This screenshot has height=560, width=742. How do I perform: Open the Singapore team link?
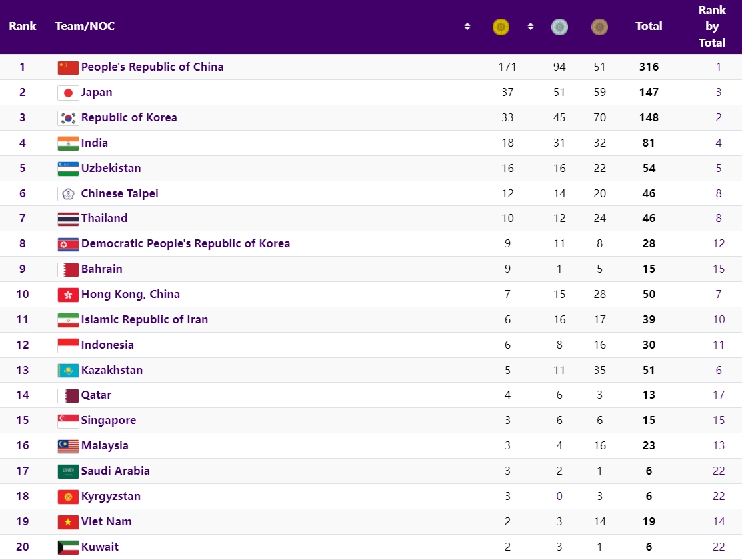tap(109, 421)
